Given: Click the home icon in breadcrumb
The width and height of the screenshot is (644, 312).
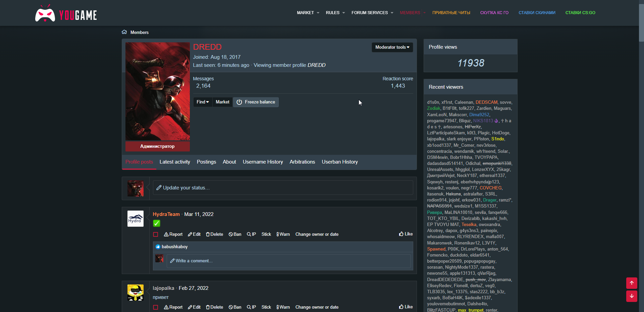Looking at the screenshot, I should [x=124, y=32].
